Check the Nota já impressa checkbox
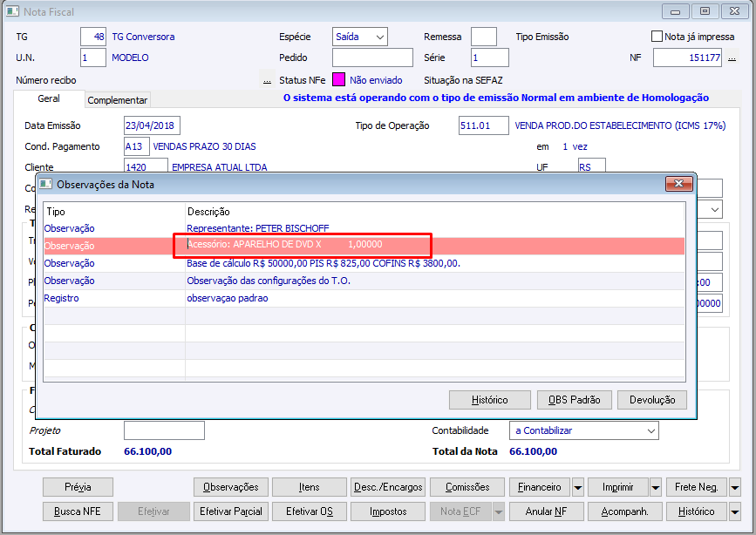 coord(657,36)
